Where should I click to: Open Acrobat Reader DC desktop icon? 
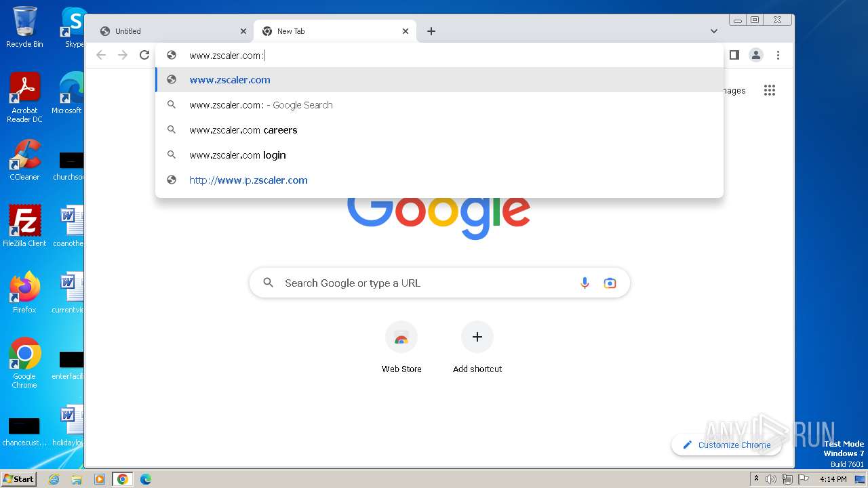24,98
